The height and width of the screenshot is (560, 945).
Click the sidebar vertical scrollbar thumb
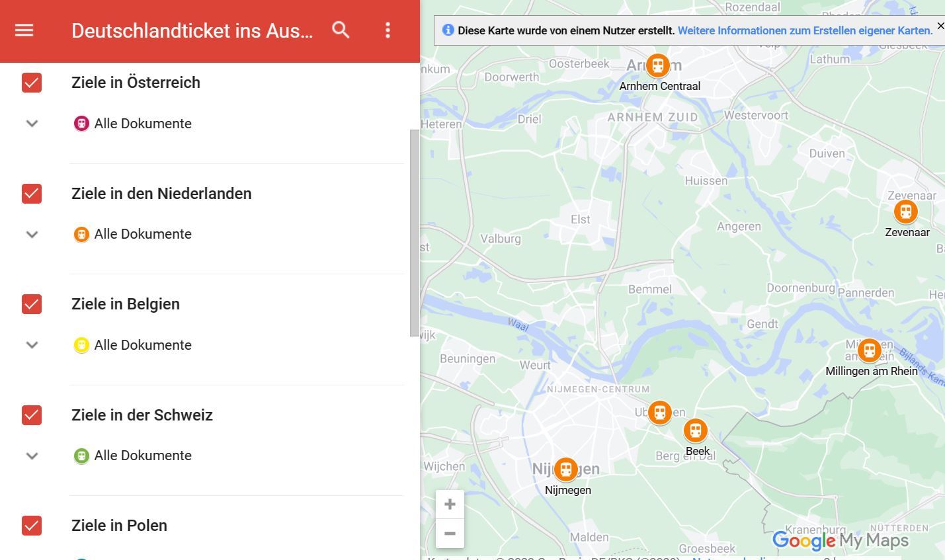(415, 233)
